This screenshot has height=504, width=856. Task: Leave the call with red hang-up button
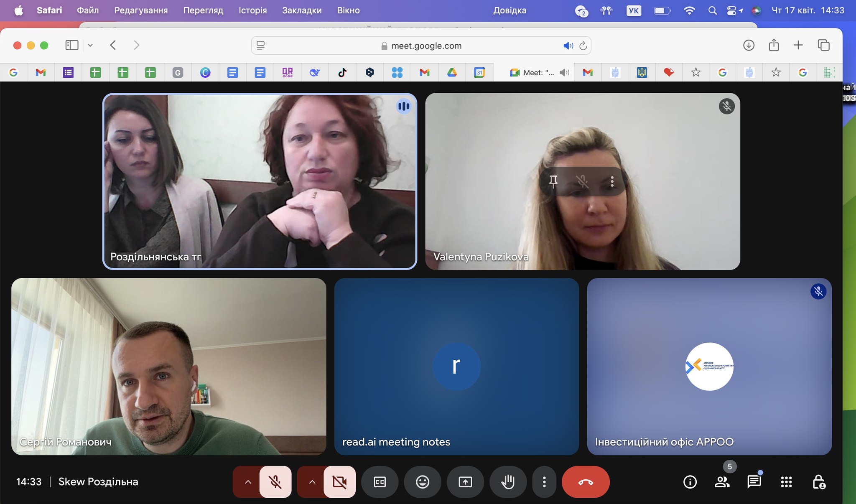pyautogui.click(x=585, y=482)
